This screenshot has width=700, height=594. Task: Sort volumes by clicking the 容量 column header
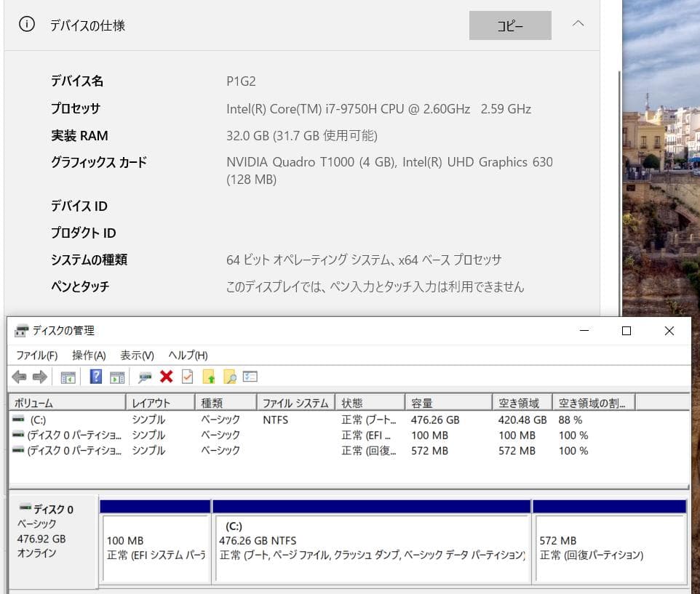coord(429,402)
